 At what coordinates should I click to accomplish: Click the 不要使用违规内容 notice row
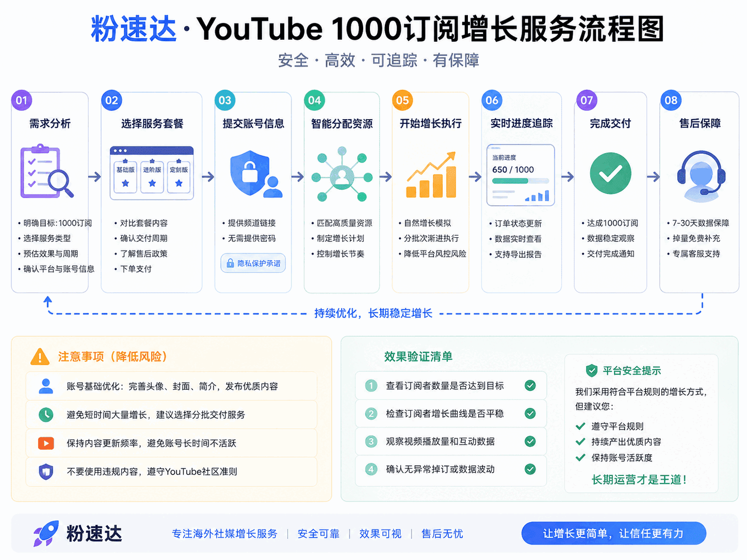tap(171, 471)
